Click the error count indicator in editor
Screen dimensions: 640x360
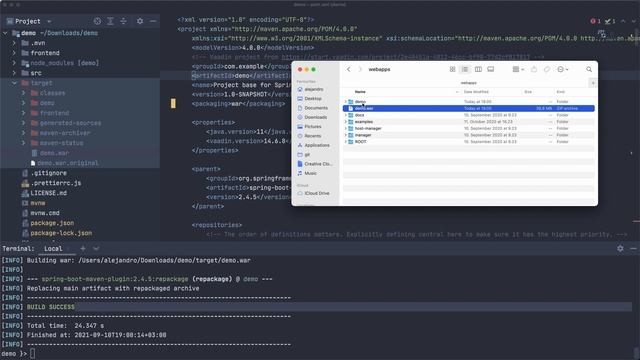coord(596,21)
